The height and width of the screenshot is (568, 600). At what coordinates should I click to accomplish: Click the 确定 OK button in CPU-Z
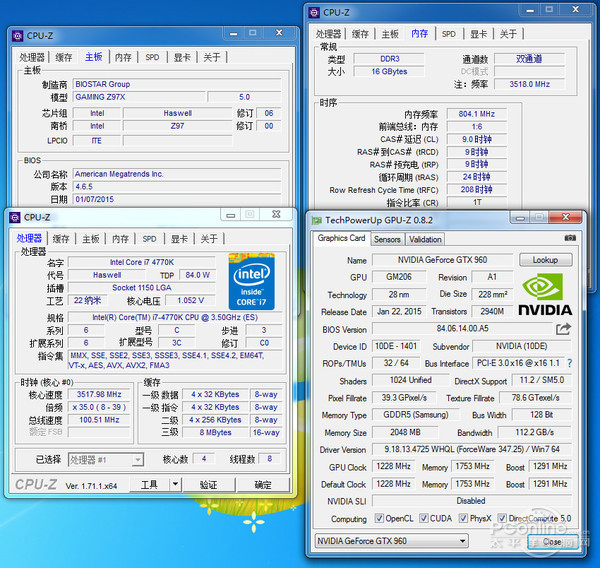263,485
